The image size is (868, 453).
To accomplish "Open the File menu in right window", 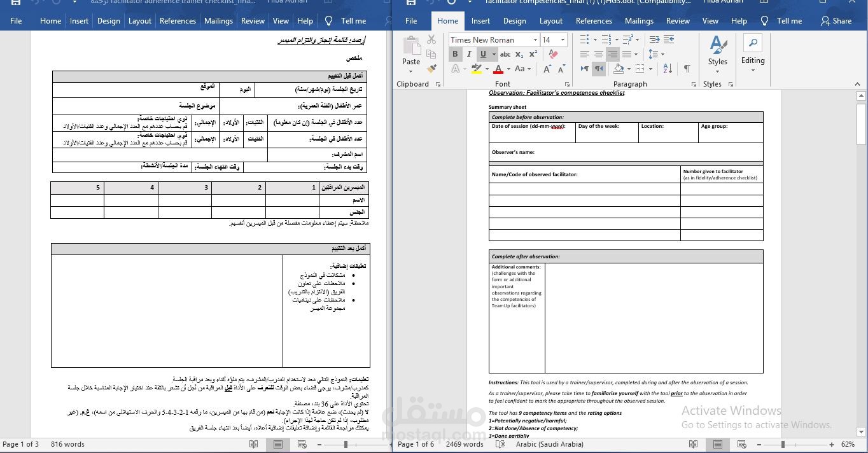I will [x=411, y=21].
